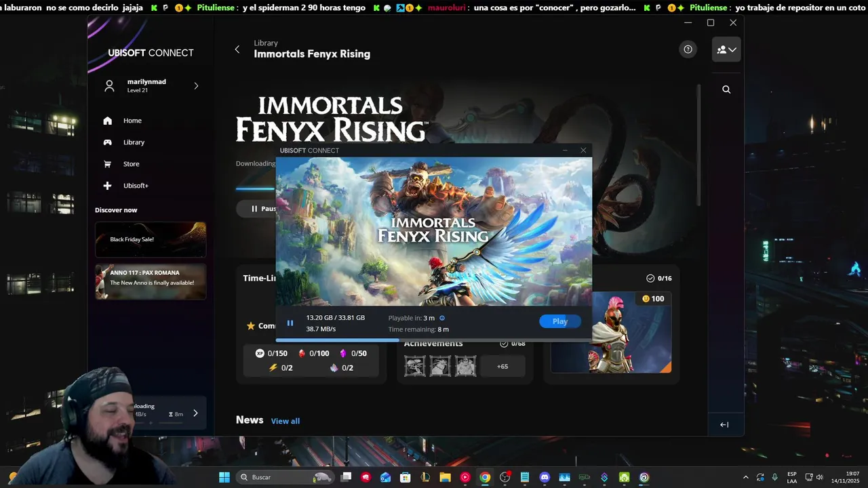Click the Immortals Fenyx Rising page title
The image size is (868, 488).
pos(312,54)
